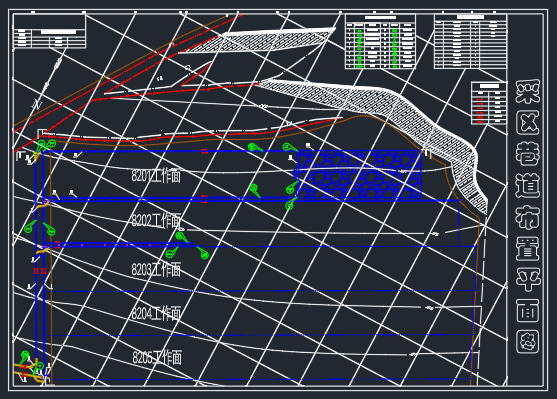Click the 8201工作面 label
The image size is (557, 399).
pos(156,176)
